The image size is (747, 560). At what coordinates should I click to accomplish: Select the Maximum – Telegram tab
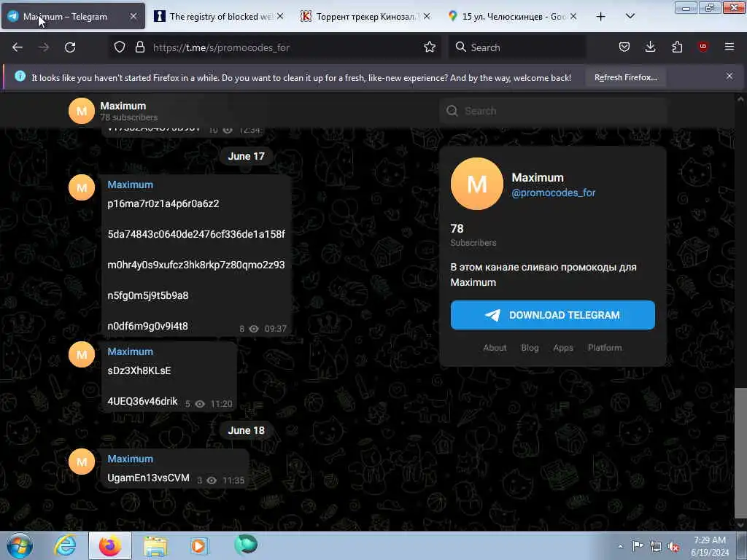click(x=73, y=17)
